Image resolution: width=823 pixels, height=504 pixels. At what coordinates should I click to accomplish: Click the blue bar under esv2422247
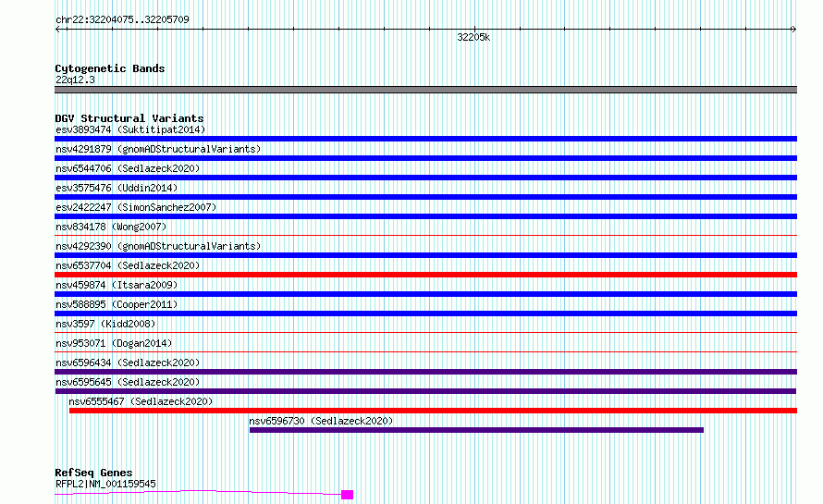click(x=425, y=216)
